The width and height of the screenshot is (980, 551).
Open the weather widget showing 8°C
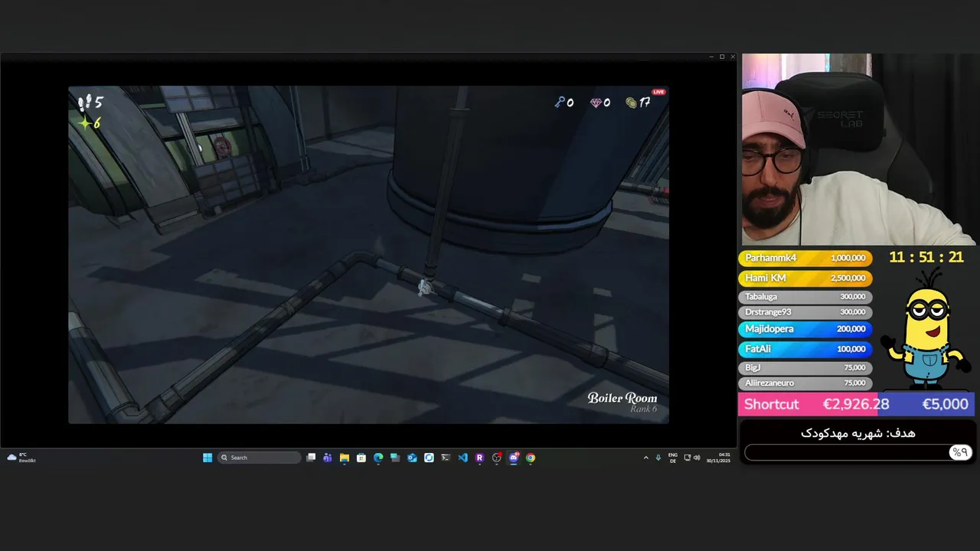21,458
